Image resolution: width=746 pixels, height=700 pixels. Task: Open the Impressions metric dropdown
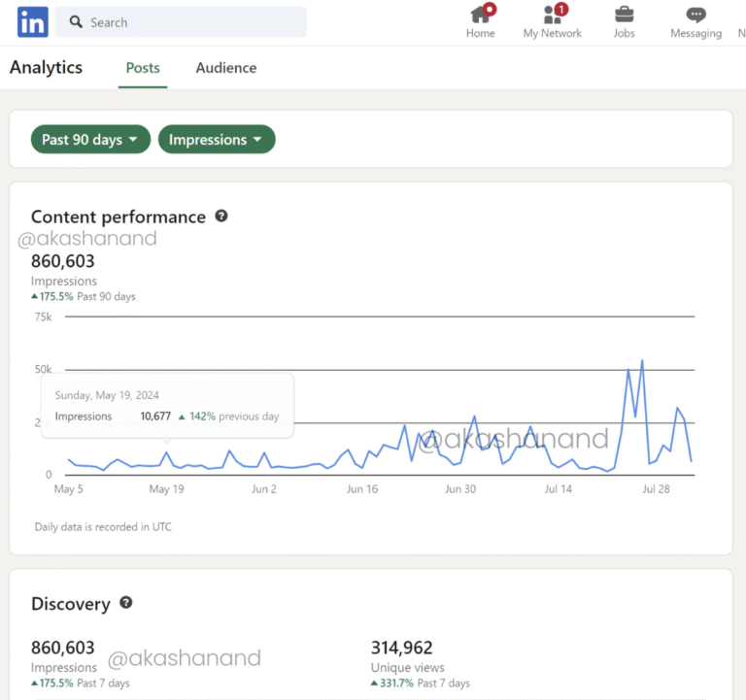(216, 140)
